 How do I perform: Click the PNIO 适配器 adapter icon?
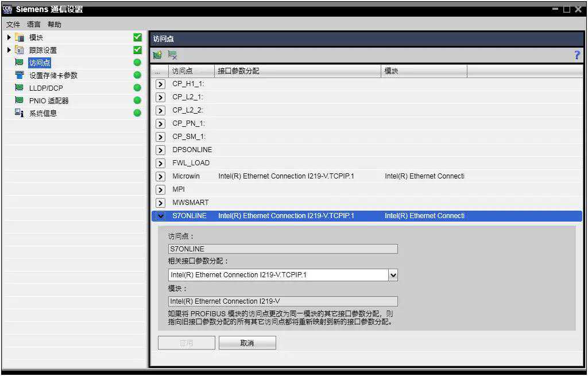pos(19,100)
